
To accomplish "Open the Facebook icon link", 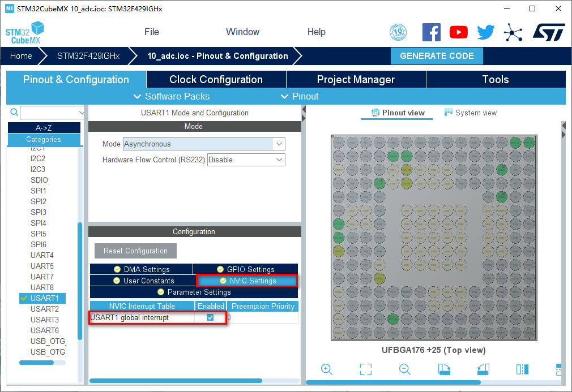I will coord(432,32).
